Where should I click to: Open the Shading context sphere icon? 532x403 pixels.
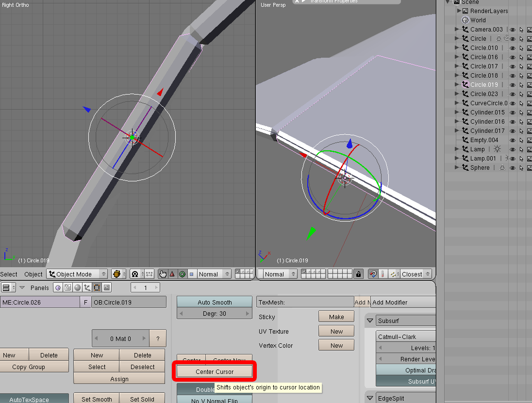78,288
